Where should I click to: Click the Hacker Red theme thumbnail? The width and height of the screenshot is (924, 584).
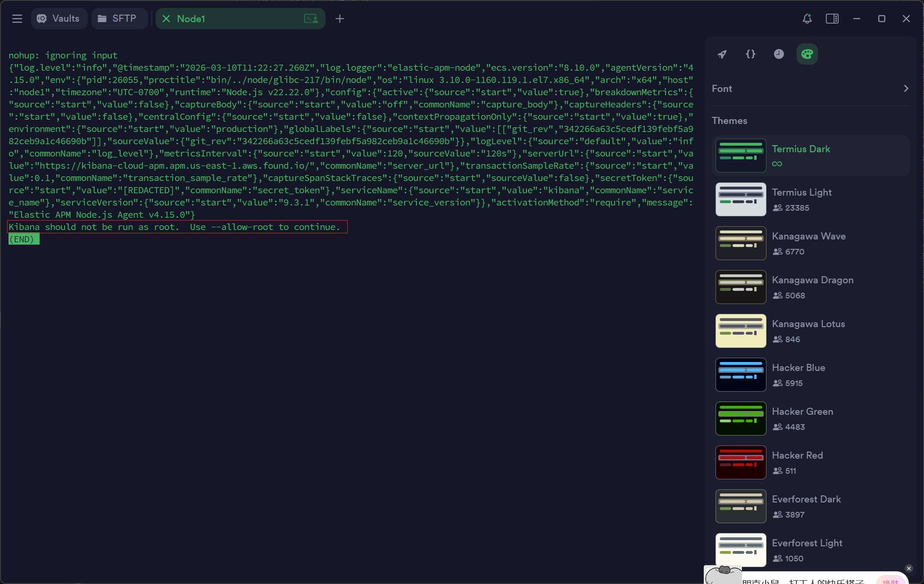point(741,462)
